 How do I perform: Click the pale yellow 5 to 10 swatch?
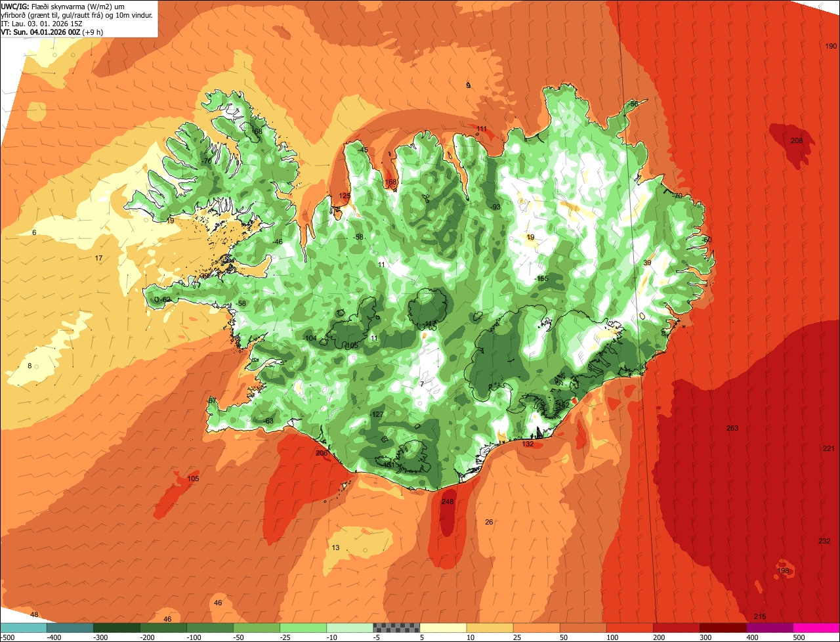click(443, 628)
